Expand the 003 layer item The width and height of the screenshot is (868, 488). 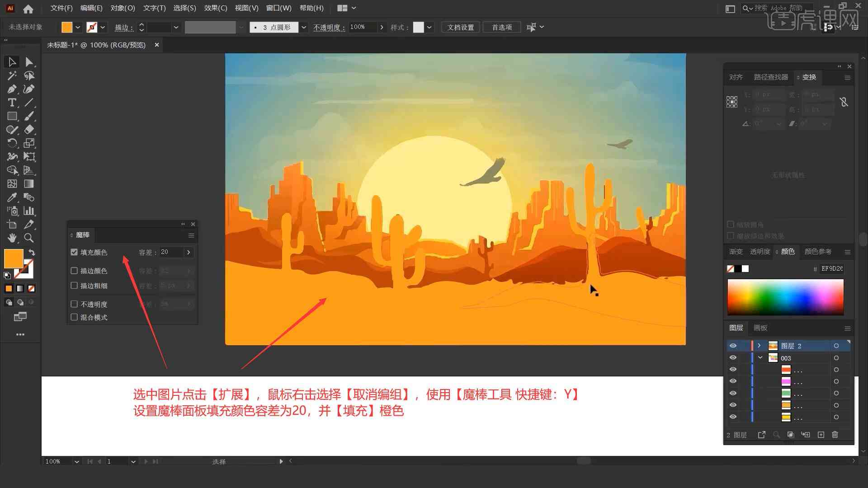pyautogui.click(x=760, y=358)
